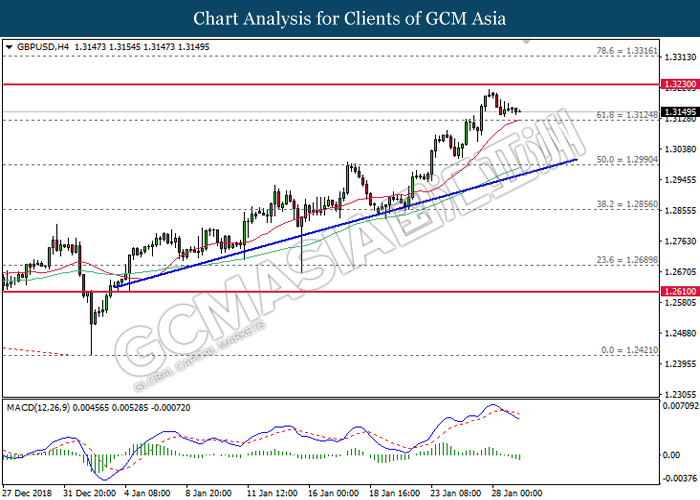Click the Fibonacci label 0.0 = 1.24210
The width and height of the screenshot is (700, 500).
629,350
